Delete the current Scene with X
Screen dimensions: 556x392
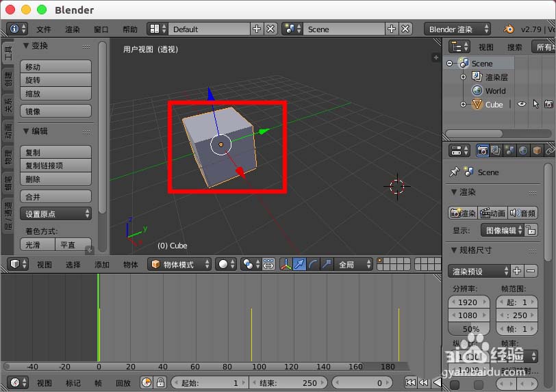click(405, 29)
